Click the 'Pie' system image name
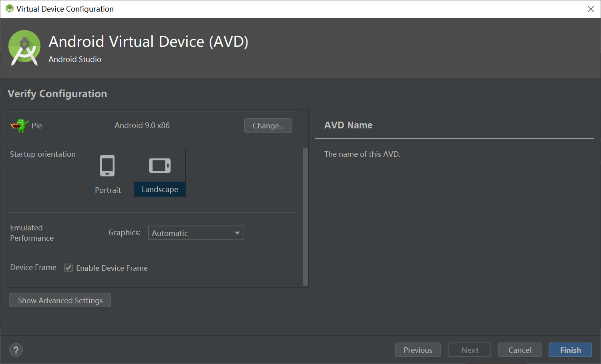This screenshot has width=601, height=364. tap(37, 126)
